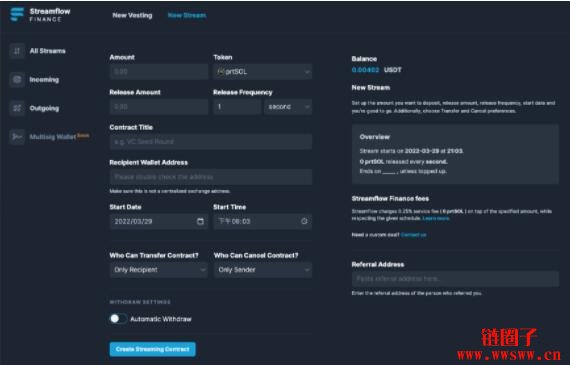Select Incoming menu item

click(x=44, y=80)
